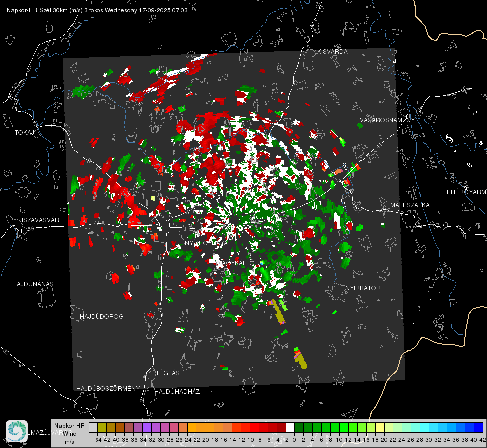Click the HAJDÚDOROG town label
The image size is (487, 448).
pos(101,317)
